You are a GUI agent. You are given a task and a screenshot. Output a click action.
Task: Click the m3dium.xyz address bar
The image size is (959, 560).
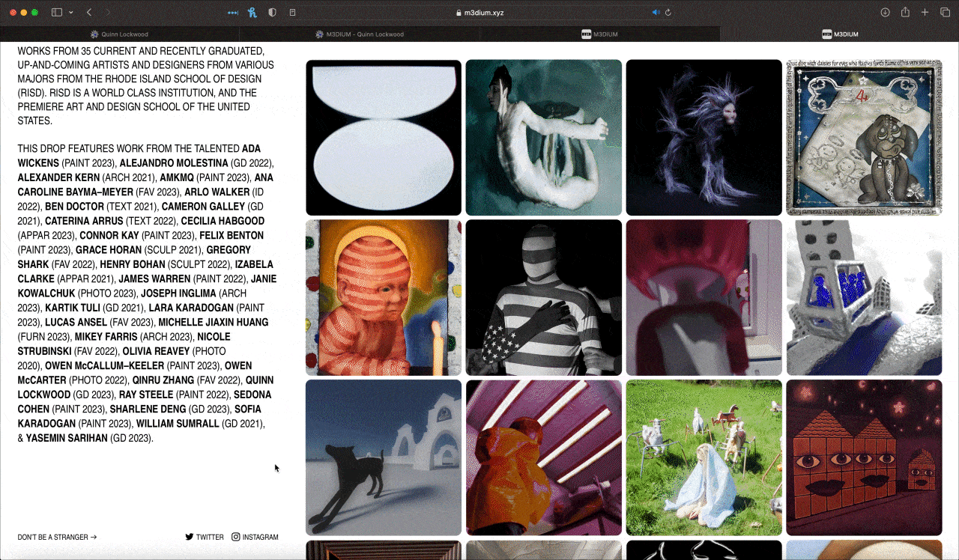pyautogui.click(x=479, y=13)
